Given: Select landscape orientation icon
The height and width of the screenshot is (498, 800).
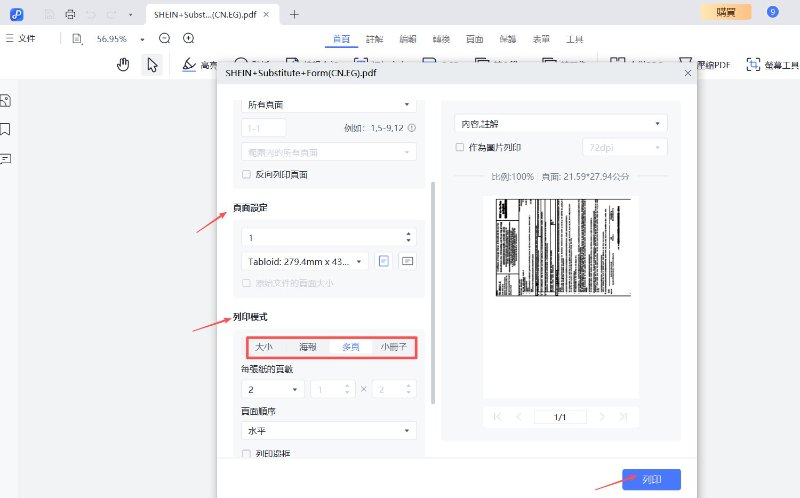Looking at the screenshot, I should [407, 261].
